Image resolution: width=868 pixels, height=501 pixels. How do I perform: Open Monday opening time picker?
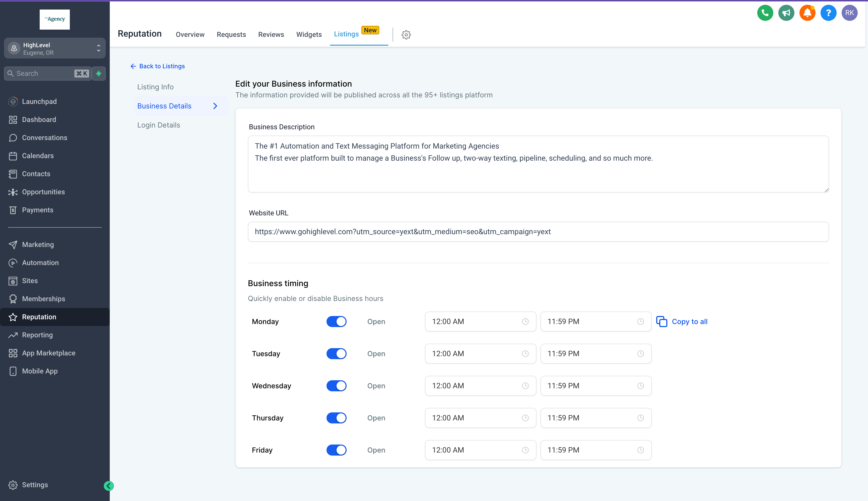480,321
